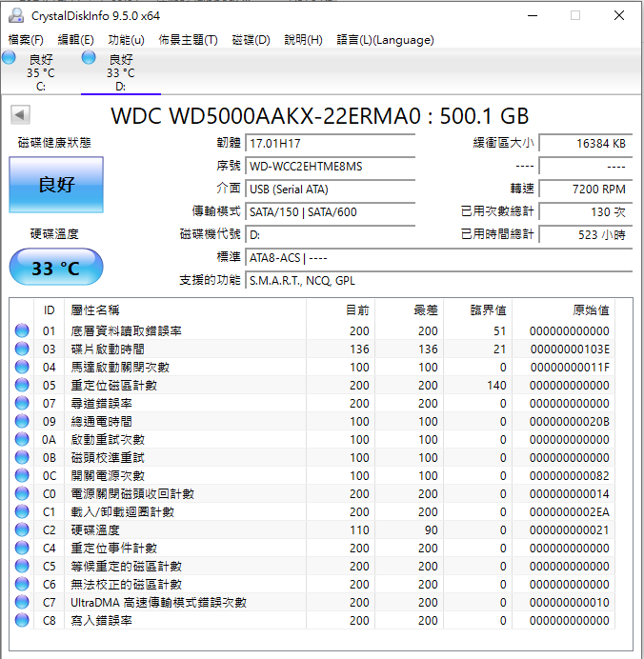
Task: Click the buffer size value 16384 KB
Action: (x=586, y=143)
